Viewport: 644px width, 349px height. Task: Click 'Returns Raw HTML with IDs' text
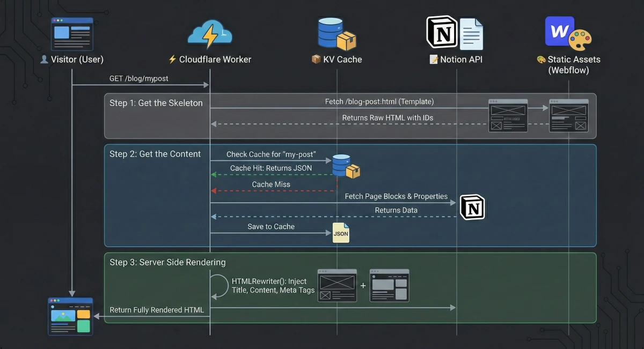point(387,117)
